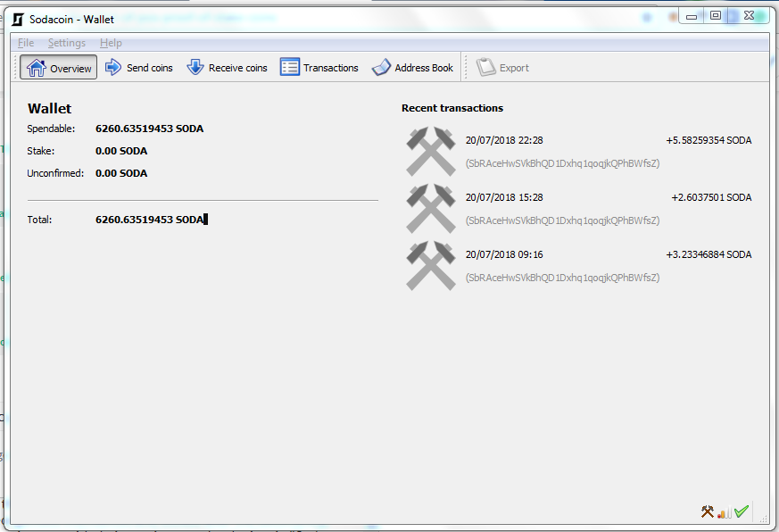
Task: Click the staking pickaxe status icon
Action: coord(708,511)
